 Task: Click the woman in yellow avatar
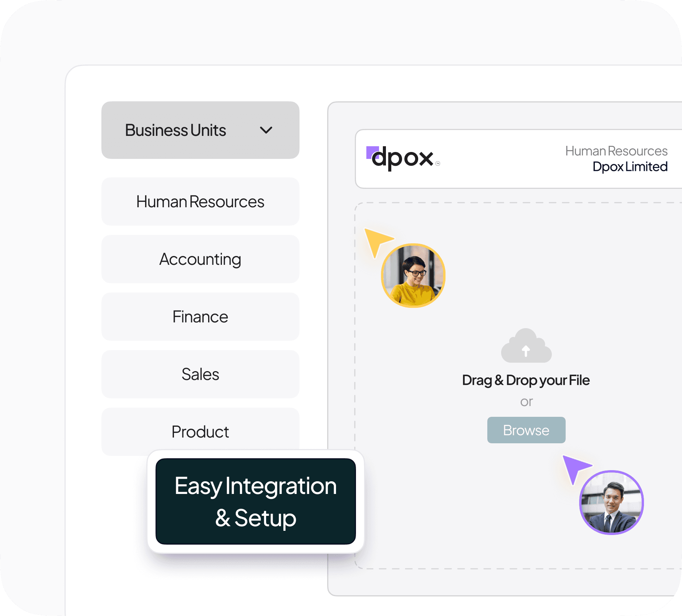[413, 276]
